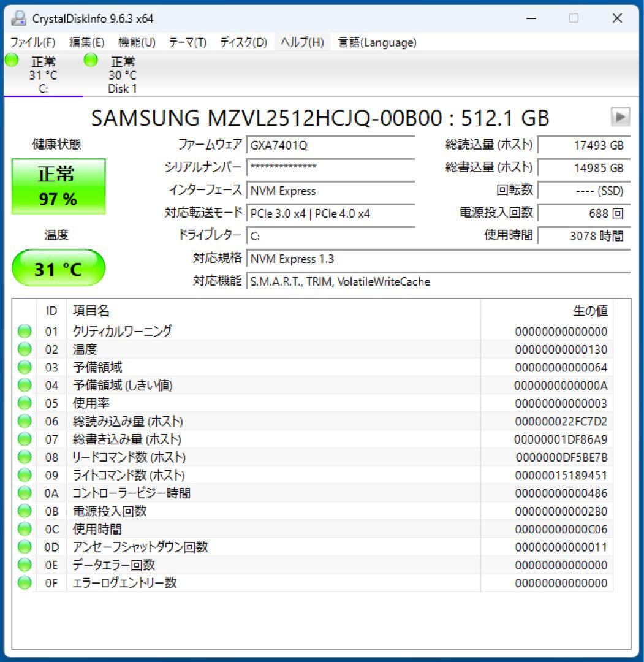Click the play arrow button near drive name
The image size is (644, 662).
click(x=621, y=116)
